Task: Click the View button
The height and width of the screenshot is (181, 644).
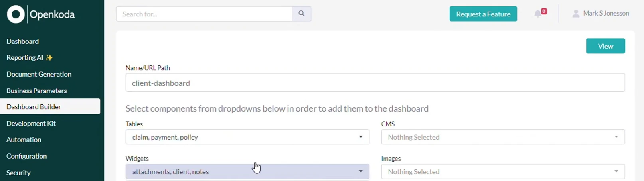Action: [605, 46]
